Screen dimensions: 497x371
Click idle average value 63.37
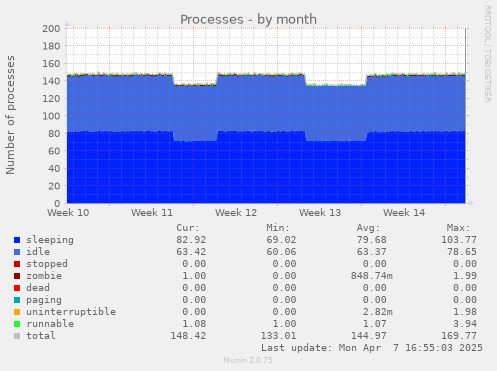pos(372,252)
